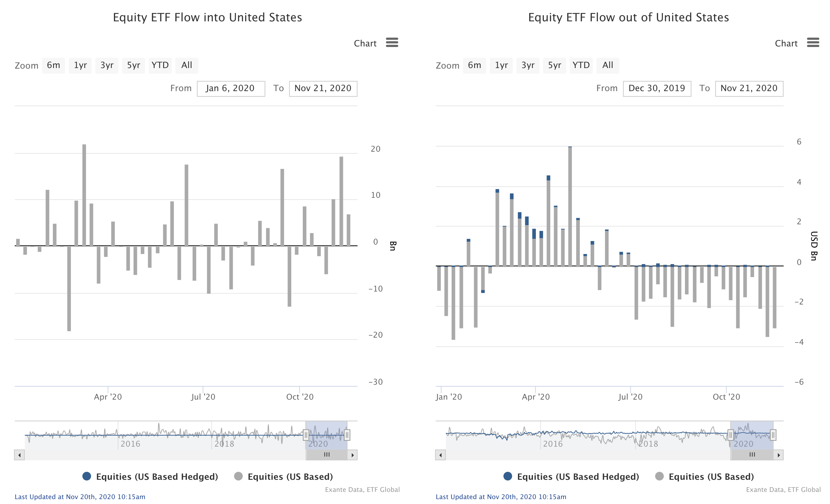The image size is (830, 504).
Task: Open the export hamburger menu on right chart
Action: [814, 43]
